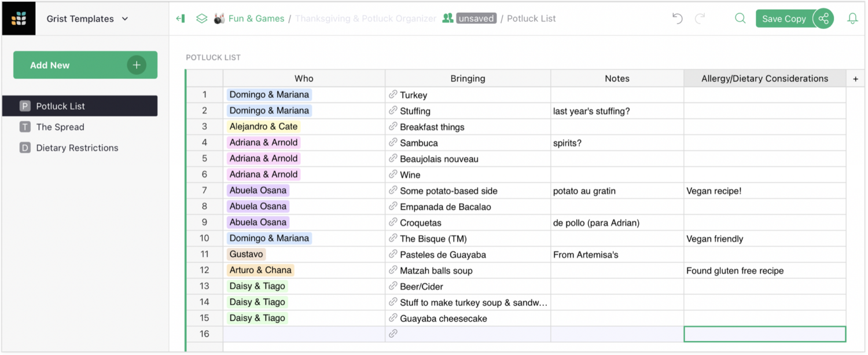
Task: Select the "Vegan recipe!" cell
Action: pos(764,190)
